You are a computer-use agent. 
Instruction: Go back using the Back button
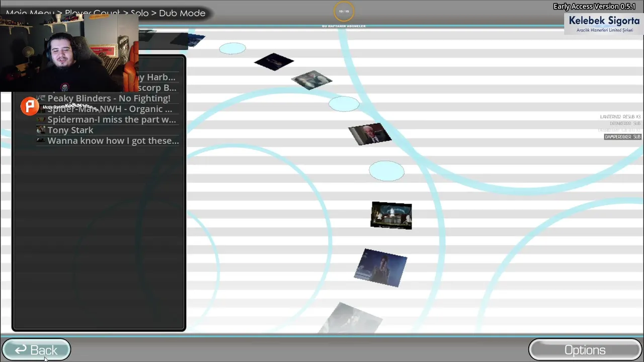point(36,350)
